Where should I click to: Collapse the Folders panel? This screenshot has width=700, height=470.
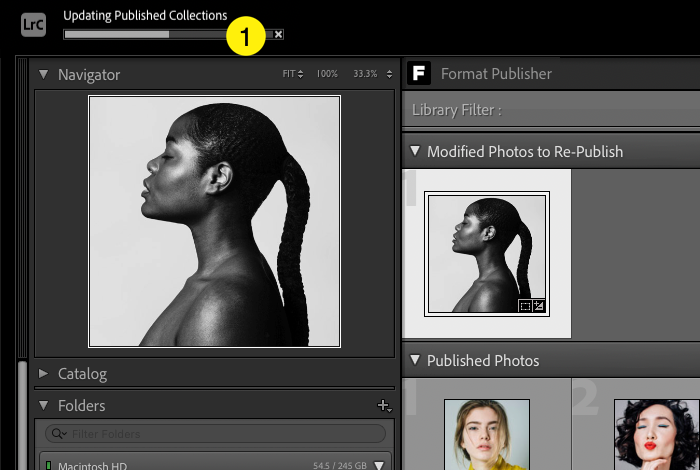(43, 406)
